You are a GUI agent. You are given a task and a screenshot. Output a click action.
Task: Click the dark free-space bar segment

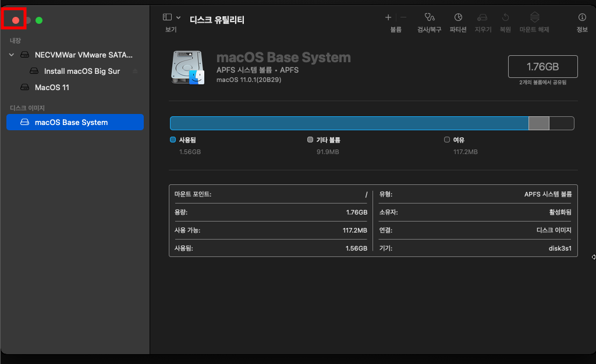tap(562, 123)
